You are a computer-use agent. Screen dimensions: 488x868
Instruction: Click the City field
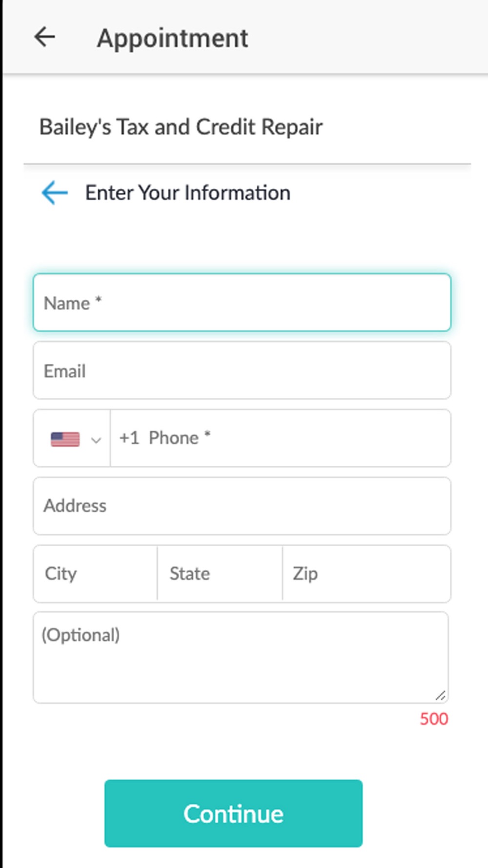coord(96,574)
